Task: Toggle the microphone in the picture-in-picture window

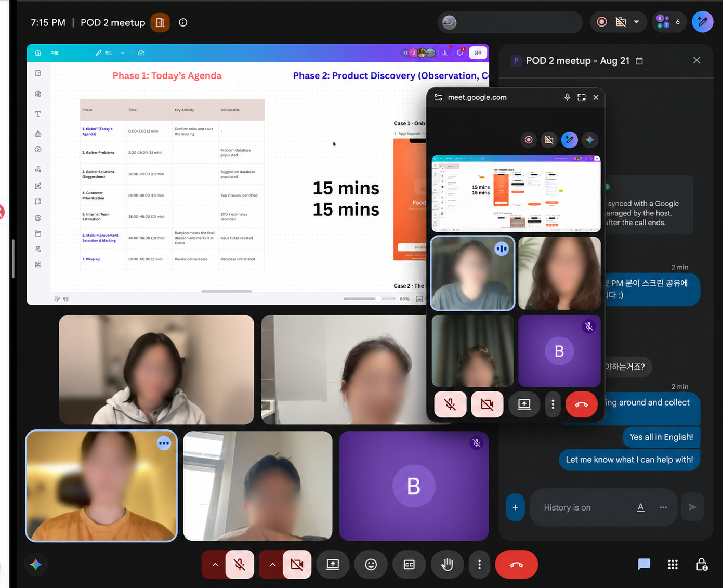Action: (450, 404)
